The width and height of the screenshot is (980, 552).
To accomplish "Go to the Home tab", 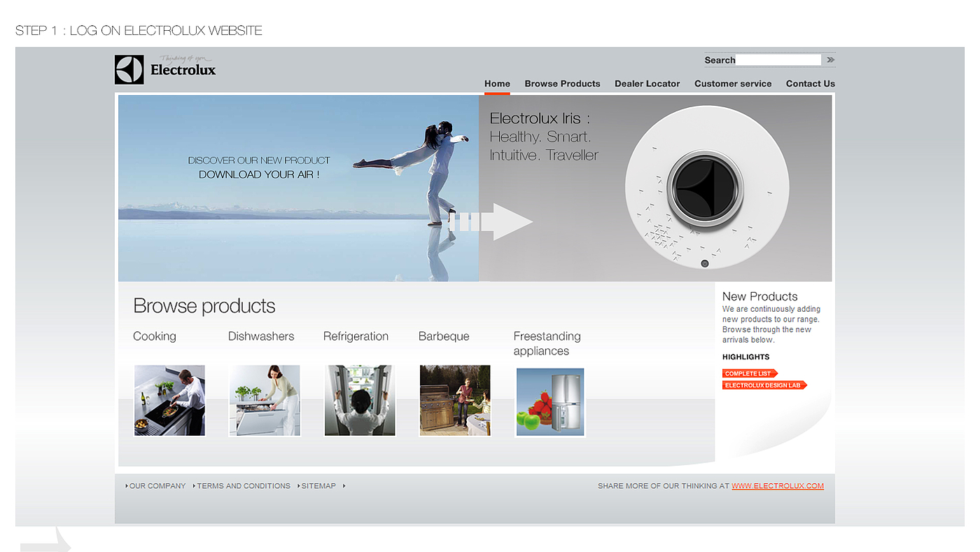I will pos(497,83).
